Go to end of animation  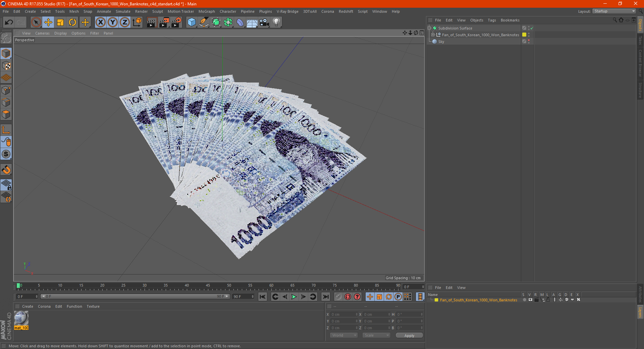coord(325,297)
